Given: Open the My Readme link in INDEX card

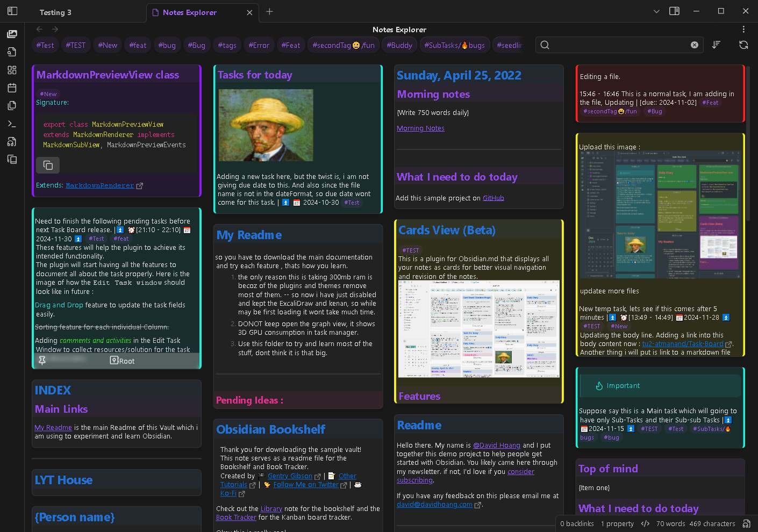Looking at the screenshot, I should (x=53, y=427).
